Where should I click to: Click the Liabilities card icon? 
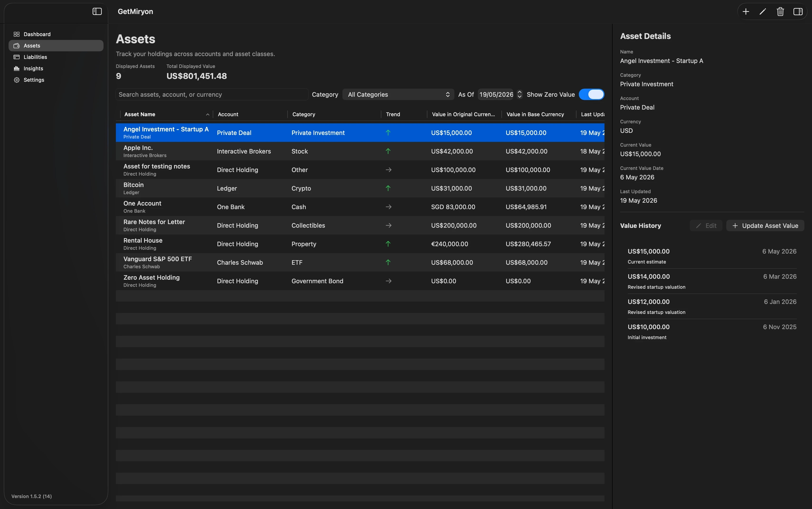(x=16, y=57)
